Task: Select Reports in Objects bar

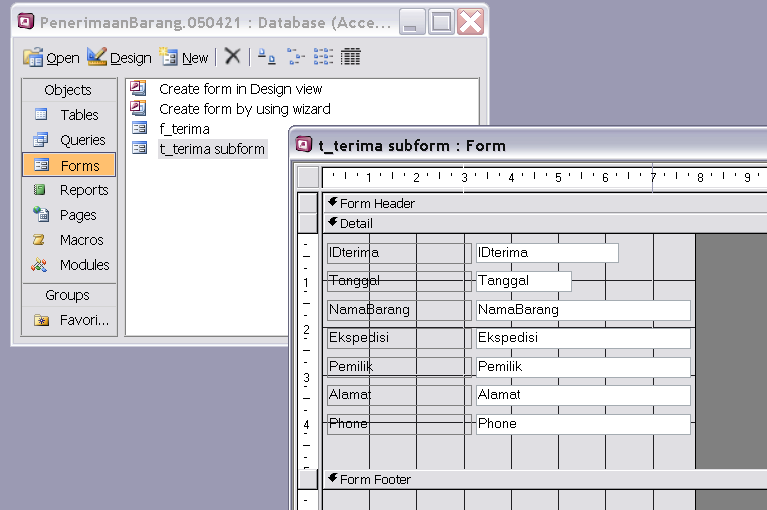Action: coord(69,190)
